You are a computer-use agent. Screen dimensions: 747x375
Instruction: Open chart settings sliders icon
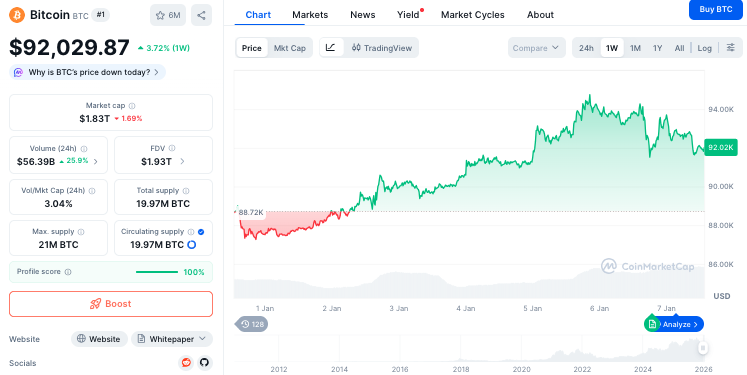[731, 48]
